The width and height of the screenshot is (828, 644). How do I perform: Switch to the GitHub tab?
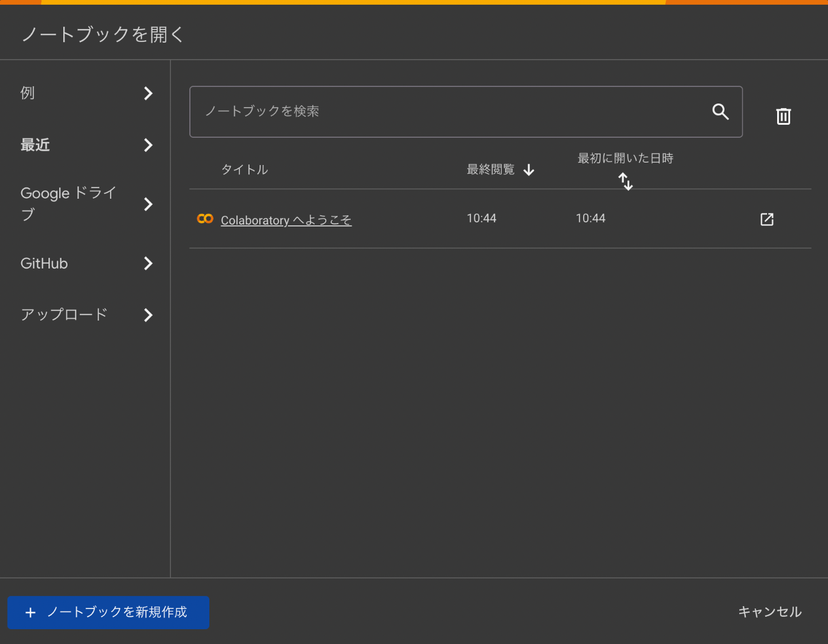pos(85,263)
